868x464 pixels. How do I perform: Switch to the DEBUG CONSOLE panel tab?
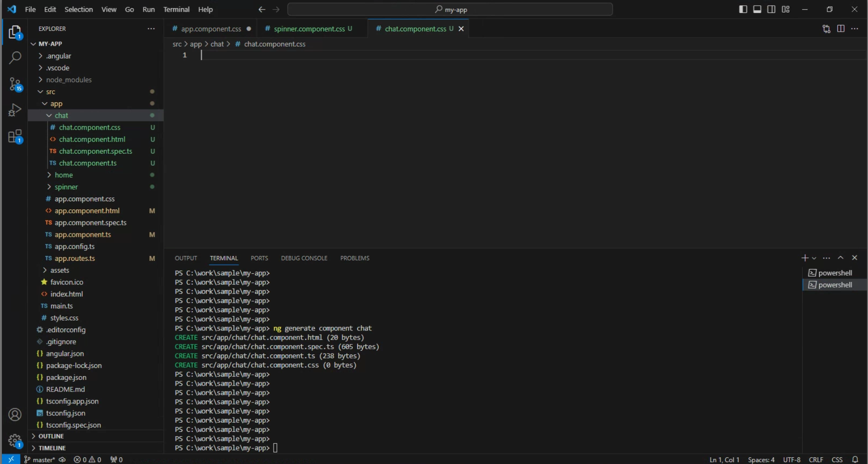tap(304, 258)
